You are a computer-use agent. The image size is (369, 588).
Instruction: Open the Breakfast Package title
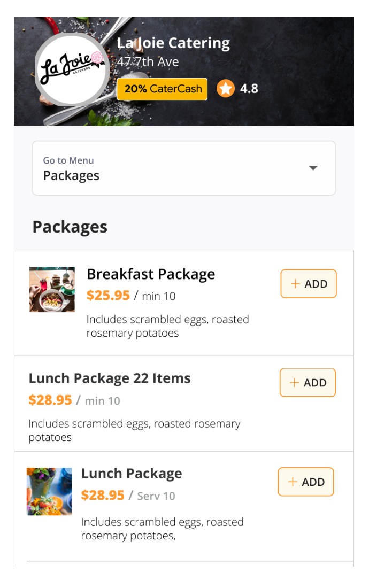click(151, 274)
